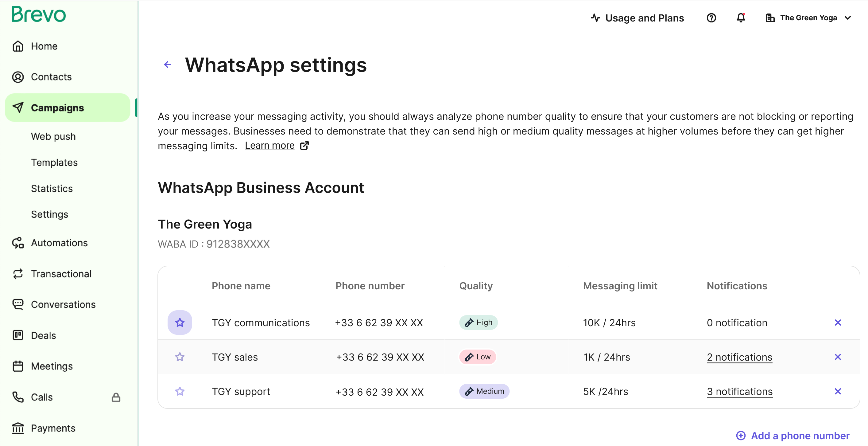Image resolution: width=868 pixels, height=446 pixels.
Task: Click the Medium quality badge
Action: [484, 391]
